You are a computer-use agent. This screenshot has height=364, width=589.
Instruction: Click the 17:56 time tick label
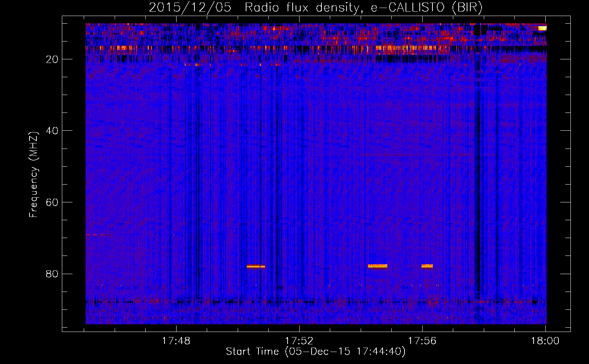(422, 341)
